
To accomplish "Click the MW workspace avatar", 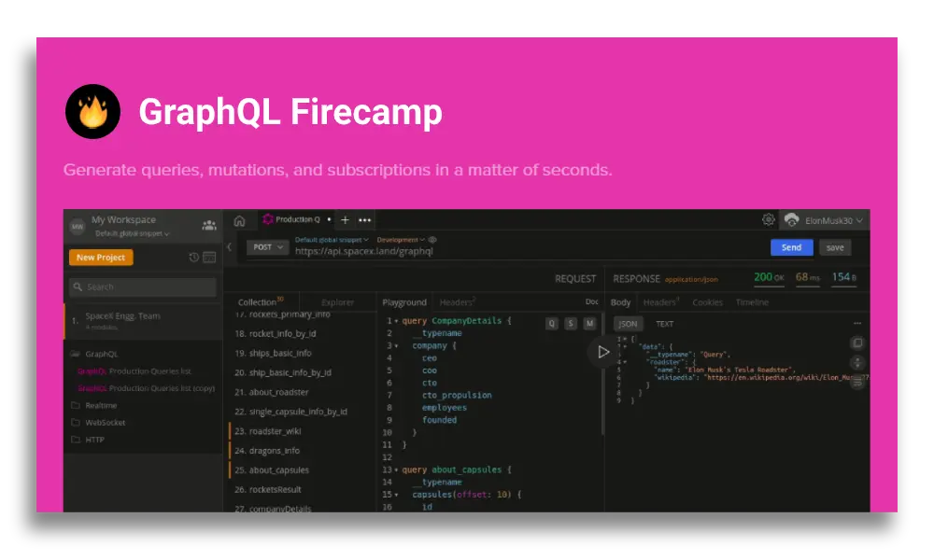I will click(78, 227).
